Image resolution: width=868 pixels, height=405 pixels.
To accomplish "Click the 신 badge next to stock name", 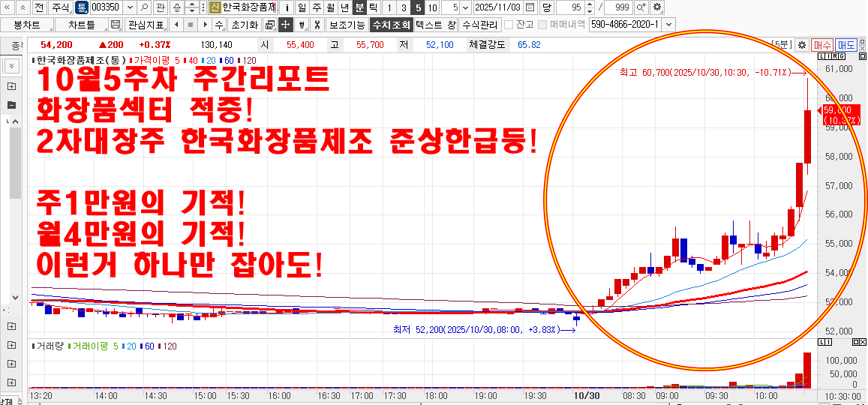I will coord(215,7).
